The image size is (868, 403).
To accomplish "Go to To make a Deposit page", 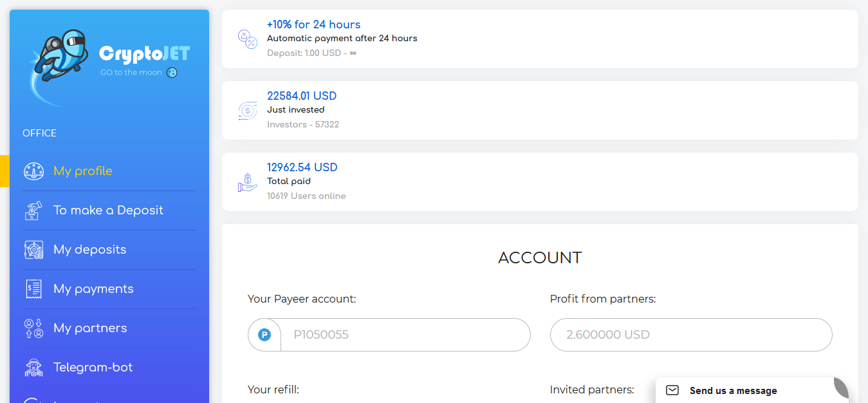I will (108, 211).
